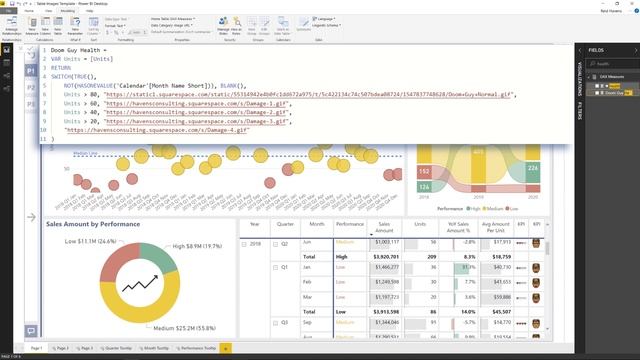Switch to the Help ribbon tab
This screenshot has height=360, width=640.
[89, 11]
